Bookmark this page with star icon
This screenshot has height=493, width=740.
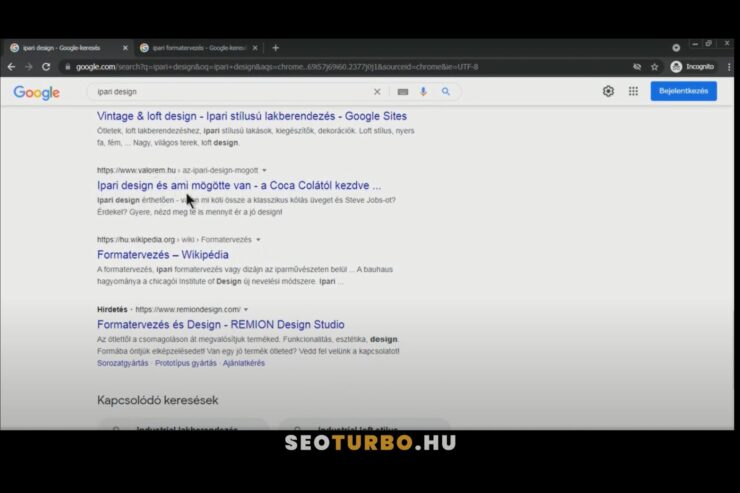click(654, 67)
